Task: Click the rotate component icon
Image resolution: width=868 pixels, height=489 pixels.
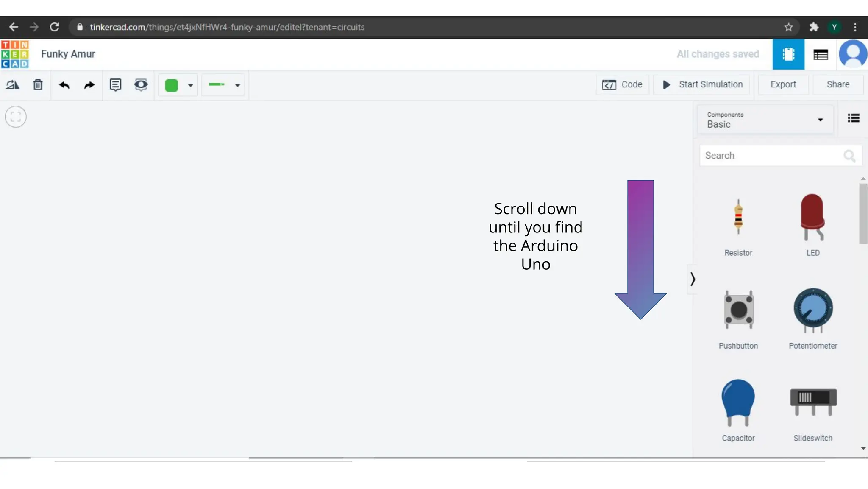Action: pyautogui.click(x=12, y=85)
